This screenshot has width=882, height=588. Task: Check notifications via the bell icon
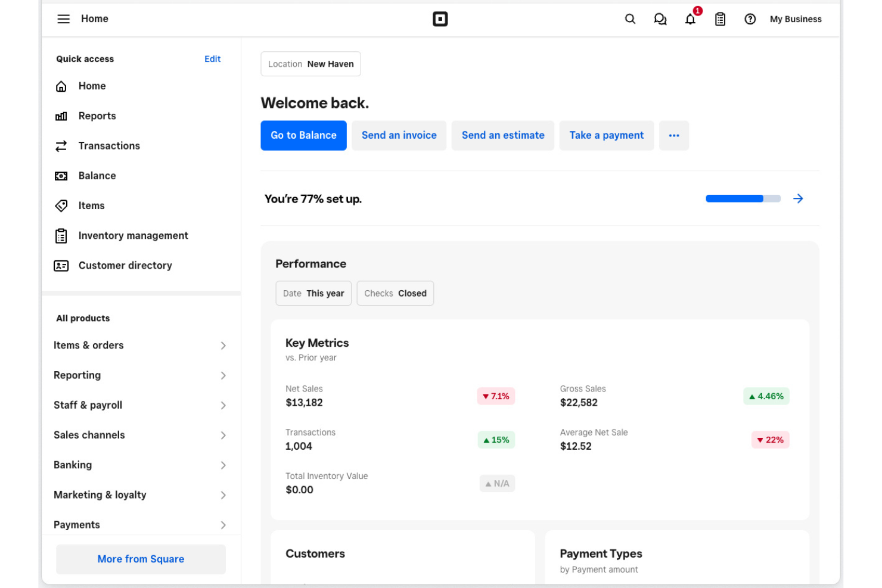pyautogui.click(x=690, y=18)
